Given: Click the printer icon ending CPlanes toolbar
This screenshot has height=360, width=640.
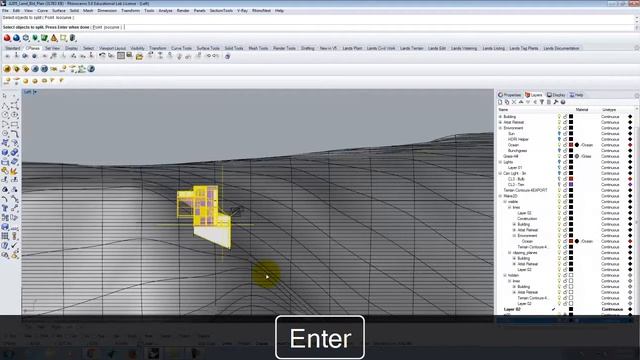Looking at the screenshot, I should [227, 56].
